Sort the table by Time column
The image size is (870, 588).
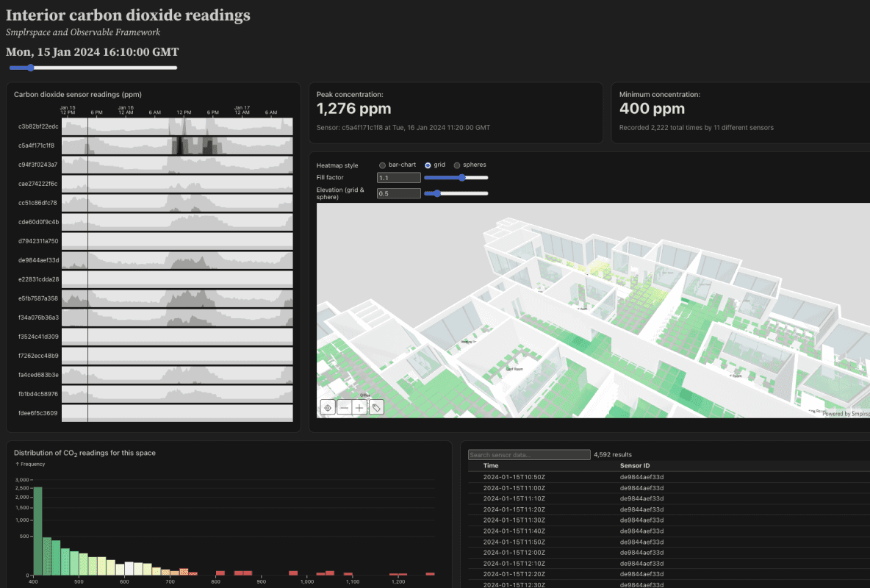491,465
